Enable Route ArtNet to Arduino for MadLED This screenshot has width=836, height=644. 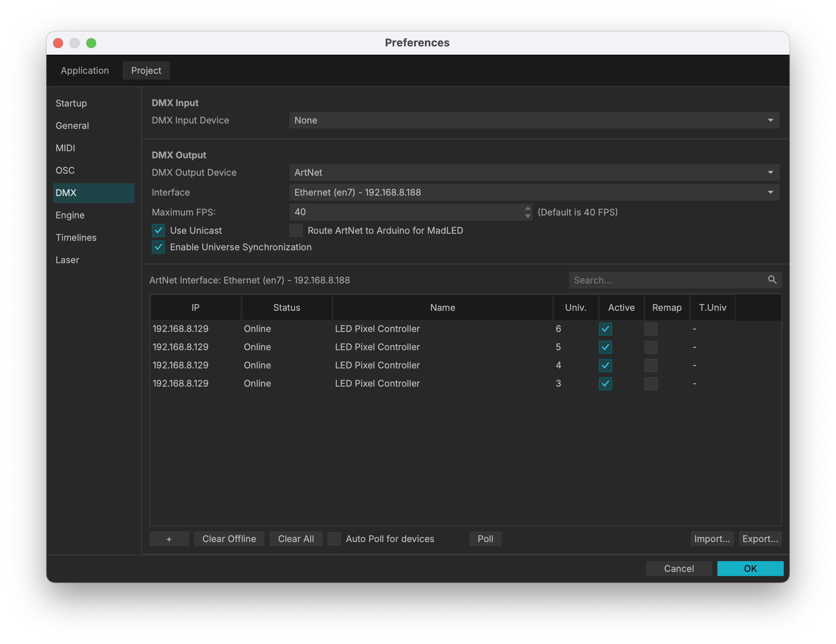[296, 230]
